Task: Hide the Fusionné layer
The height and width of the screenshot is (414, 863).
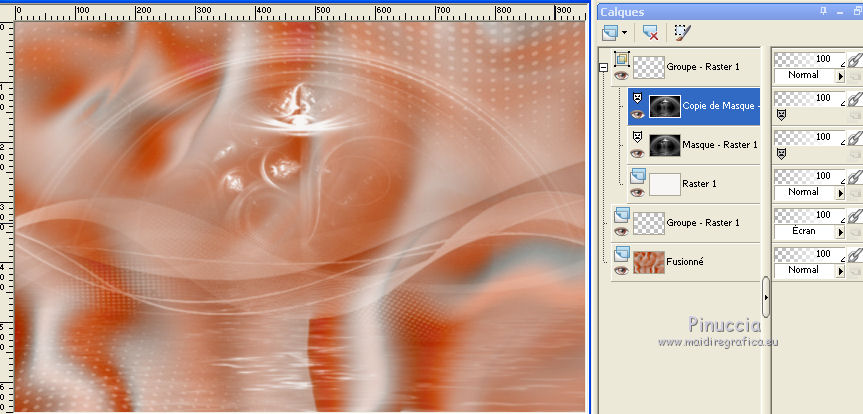Action: (621, 270)
